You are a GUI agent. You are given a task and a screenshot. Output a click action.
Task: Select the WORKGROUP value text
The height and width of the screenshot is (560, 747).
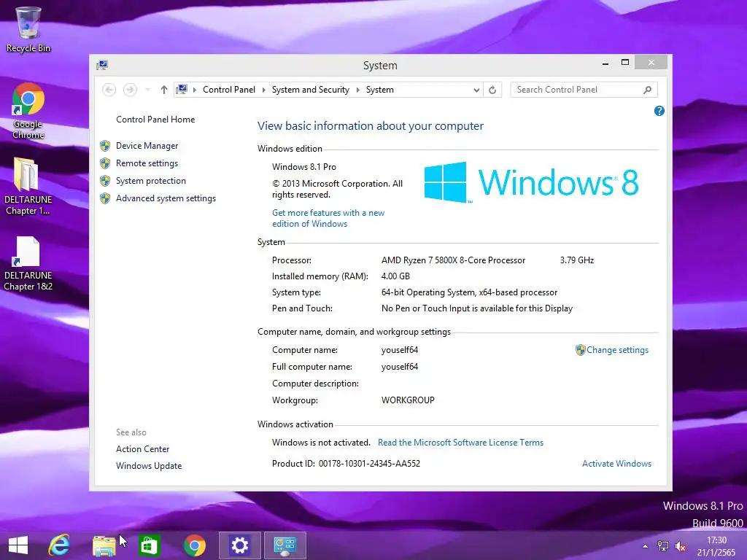[x=408, y=400]
